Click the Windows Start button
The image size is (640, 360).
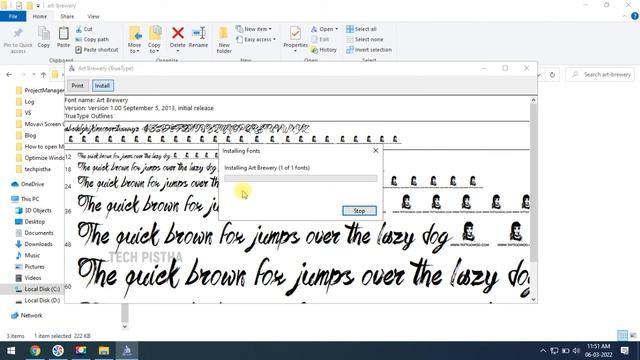(11, 351)
